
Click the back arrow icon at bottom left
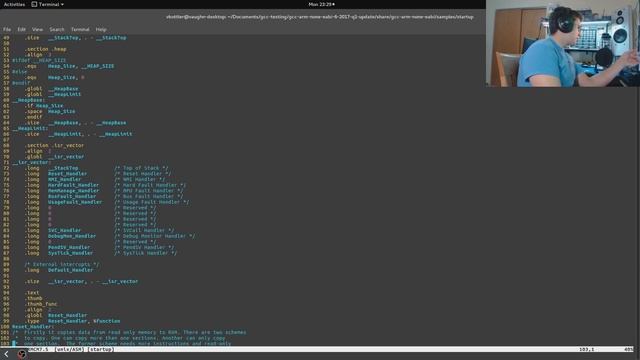tap(6, 354)
